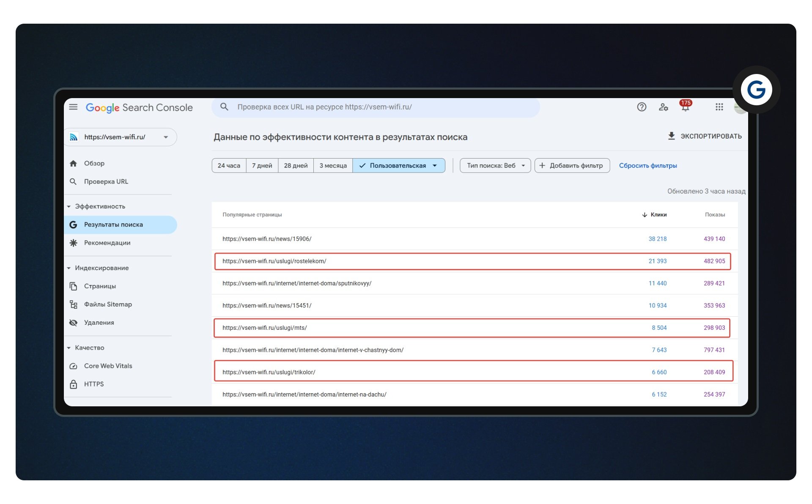
Task: Click Reset filters link
Action: click(x=647, y=166)
